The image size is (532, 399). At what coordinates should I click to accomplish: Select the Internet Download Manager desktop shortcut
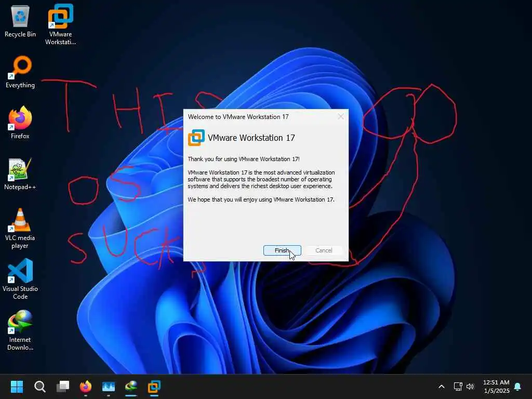point(20,330)
